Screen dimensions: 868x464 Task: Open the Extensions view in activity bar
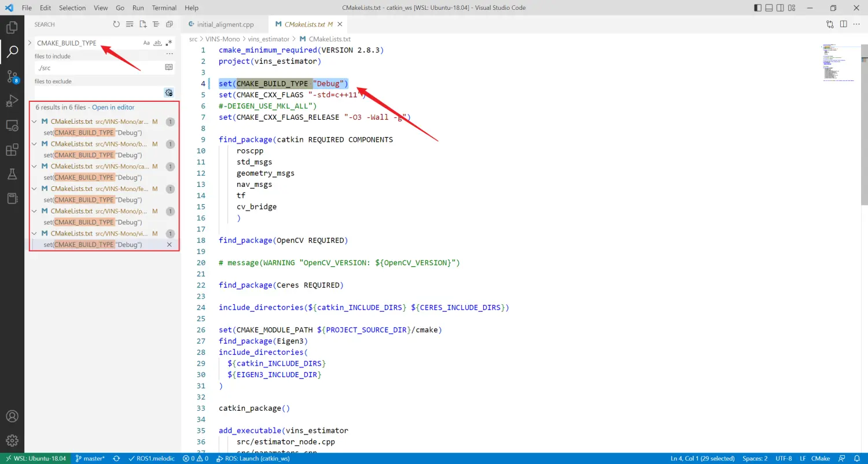[x=12, y=150]
